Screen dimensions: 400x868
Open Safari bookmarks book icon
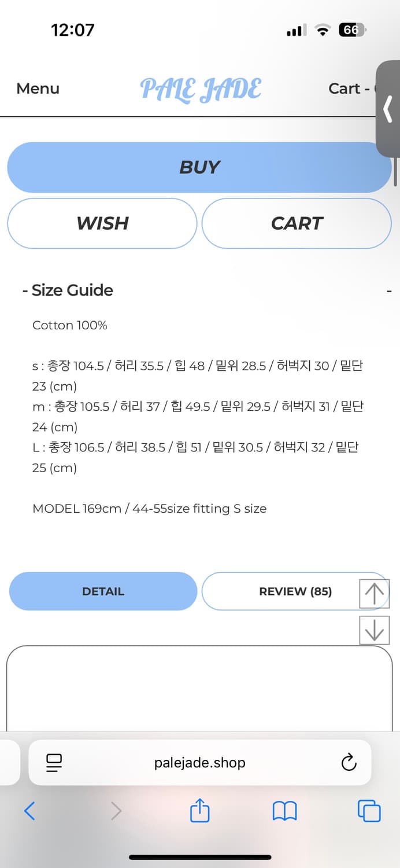click(284, 811)
